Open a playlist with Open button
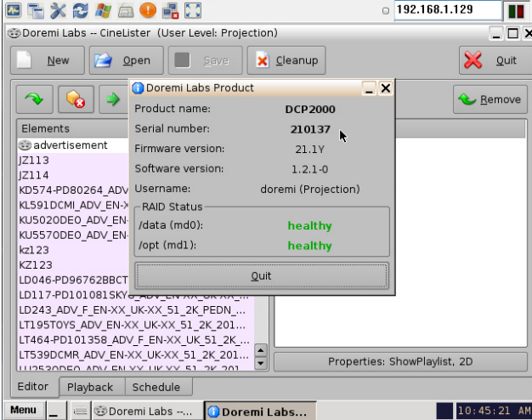This screenshot has width=532, height=420. pos(127,60)
